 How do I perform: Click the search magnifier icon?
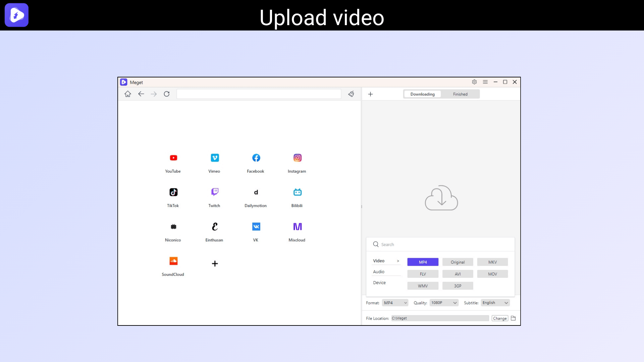tap(376, 244)
